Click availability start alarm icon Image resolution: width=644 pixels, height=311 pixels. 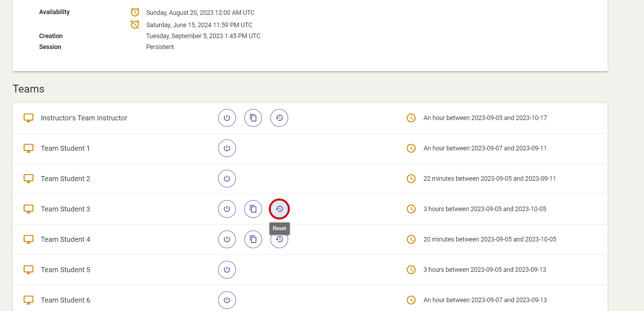tap(135, 12)
